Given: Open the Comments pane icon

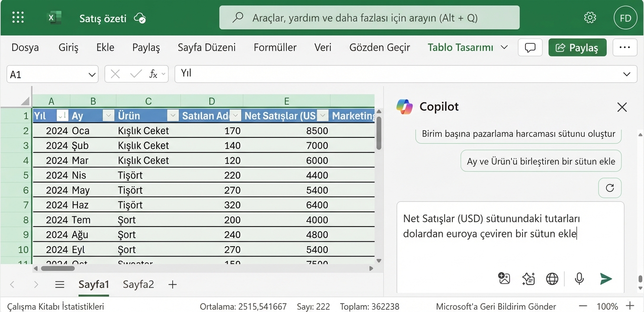Looking at the screenshot, I should coord(530,47).
